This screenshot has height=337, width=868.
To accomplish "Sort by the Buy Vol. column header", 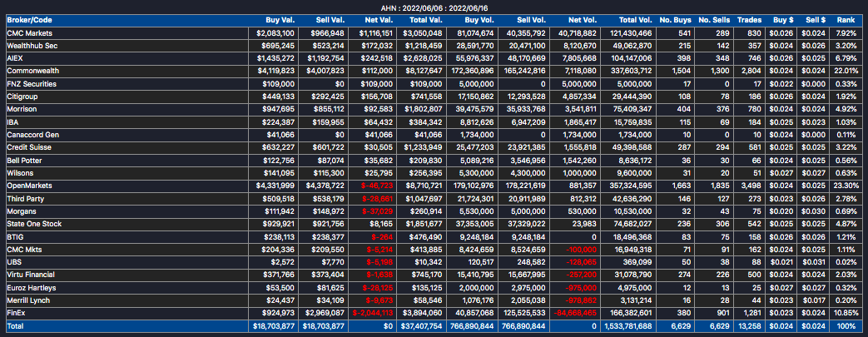I will tap(479, 19).
